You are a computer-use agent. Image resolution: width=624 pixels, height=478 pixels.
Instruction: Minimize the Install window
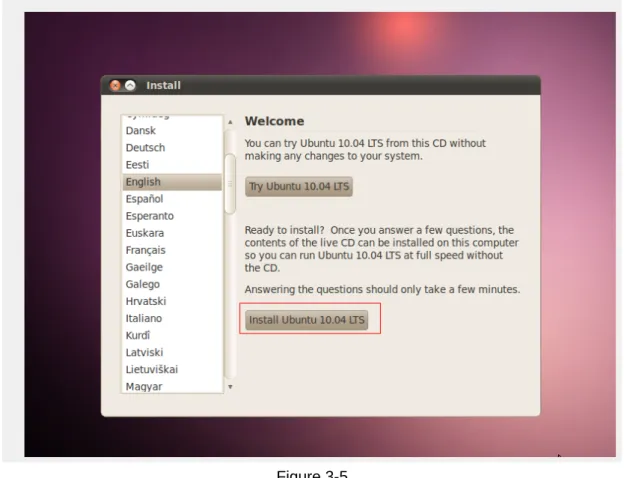click(130, 86)
